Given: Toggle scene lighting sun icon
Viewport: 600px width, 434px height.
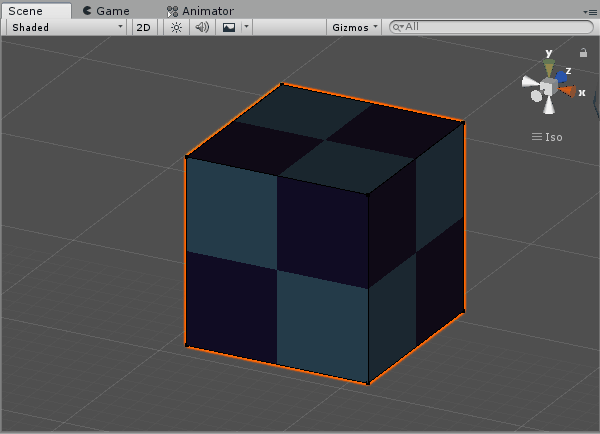Looking at the screenshot, I should (x=176, y=28).
